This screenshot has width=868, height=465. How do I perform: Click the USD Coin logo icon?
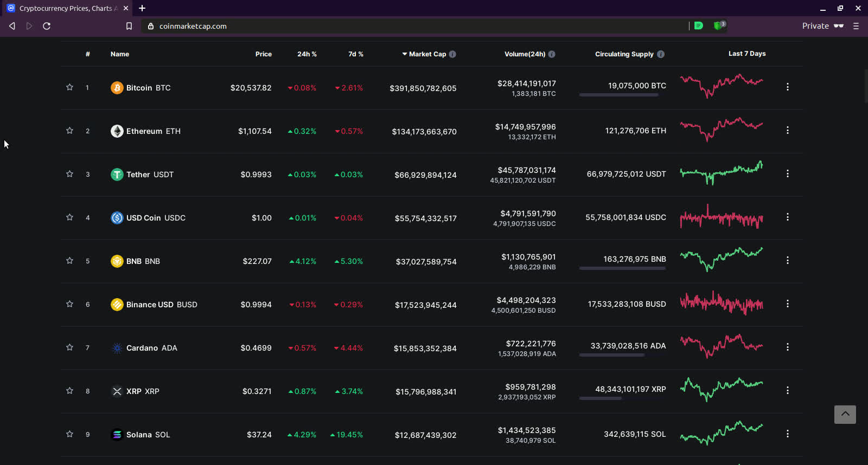[117, 218]
